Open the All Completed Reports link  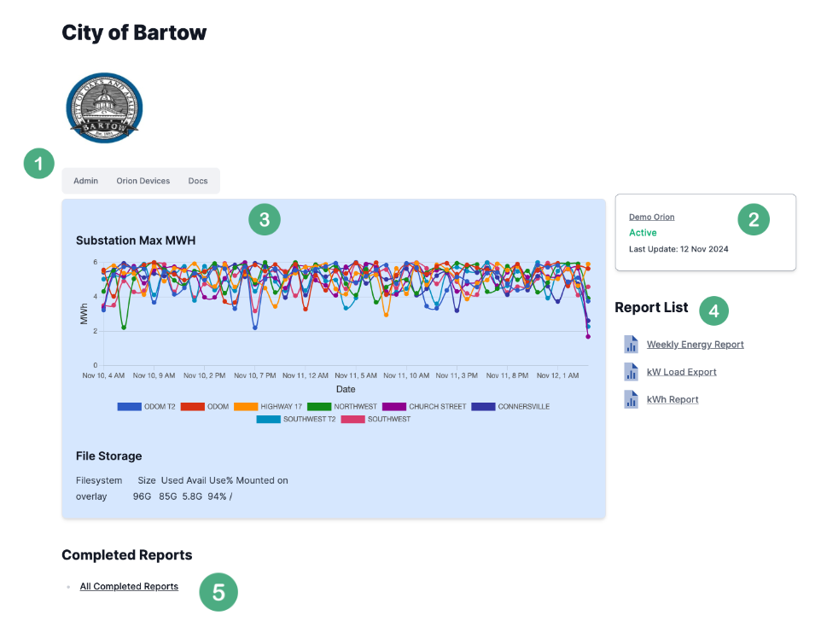[x=129, y=587]
